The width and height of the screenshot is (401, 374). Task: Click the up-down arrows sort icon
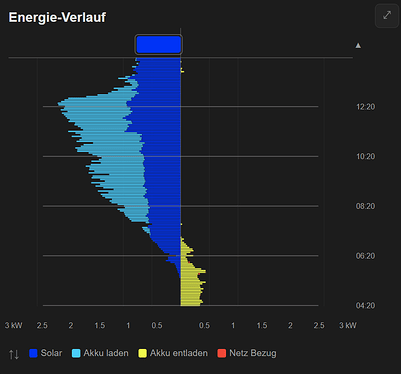14,354
